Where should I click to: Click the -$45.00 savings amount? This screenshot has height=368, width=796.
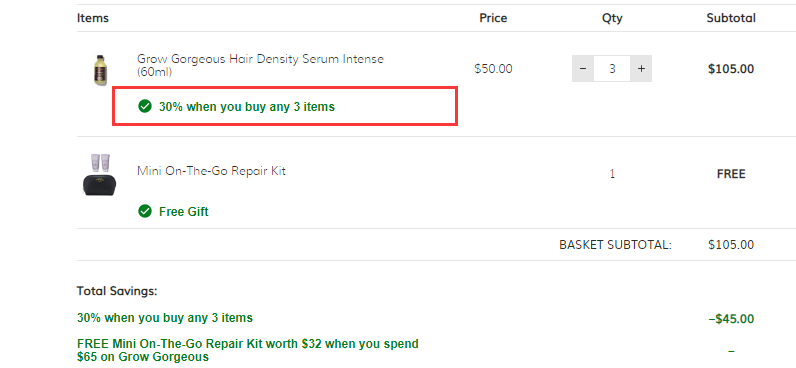coord(731,319)
